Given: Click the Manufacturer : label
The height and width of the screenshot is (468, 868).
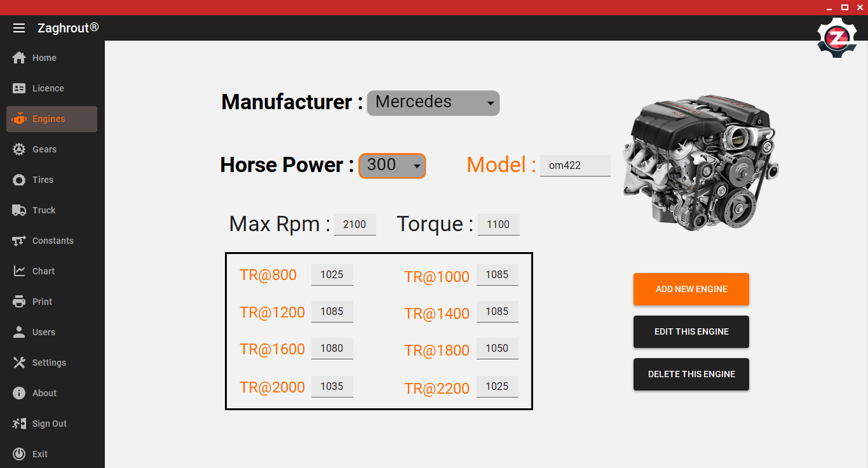Looking at the screenshot, I should pyautogui.click(x=292, y=102).
